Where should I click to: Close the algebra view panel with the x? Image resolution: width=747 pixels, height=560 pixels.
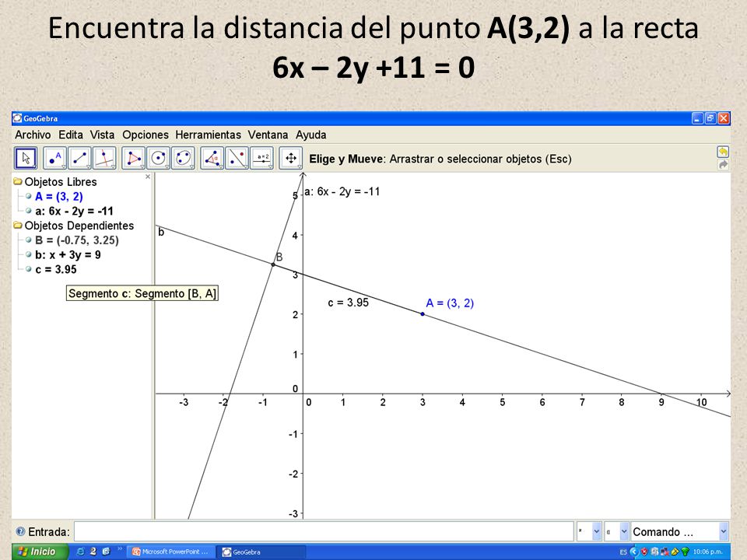pos(148,177)
